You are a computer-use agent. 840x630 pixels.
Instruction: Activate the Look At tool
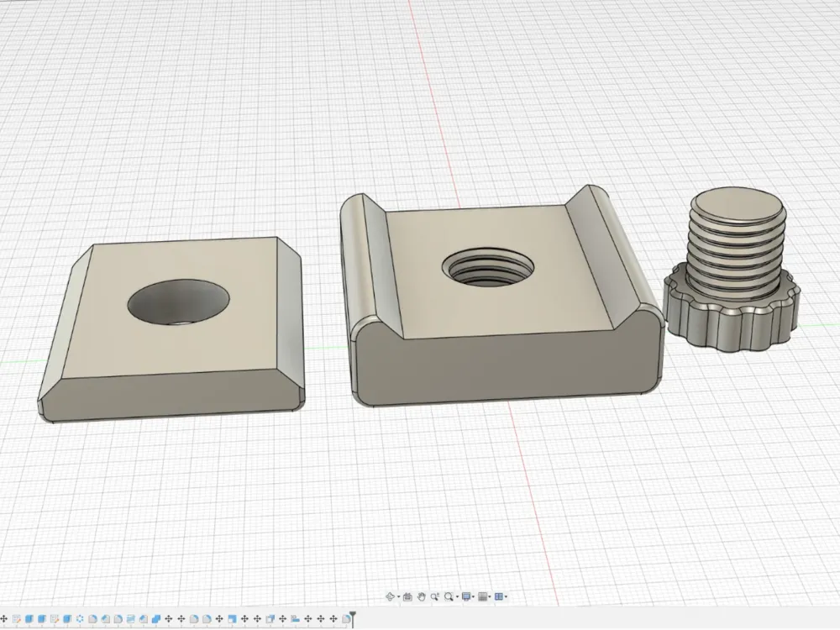[407, 596]
